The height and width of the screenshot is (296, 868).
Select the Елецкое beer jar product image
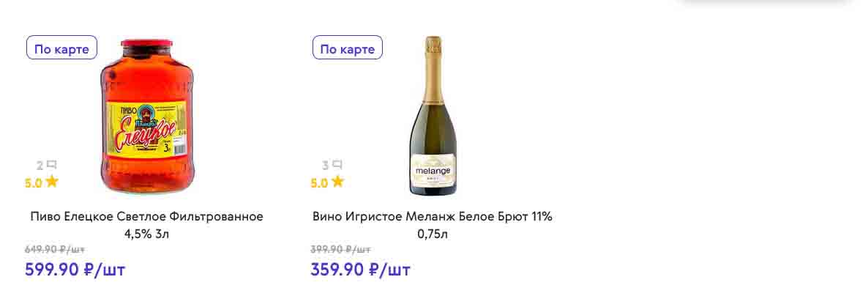(147, 81)
